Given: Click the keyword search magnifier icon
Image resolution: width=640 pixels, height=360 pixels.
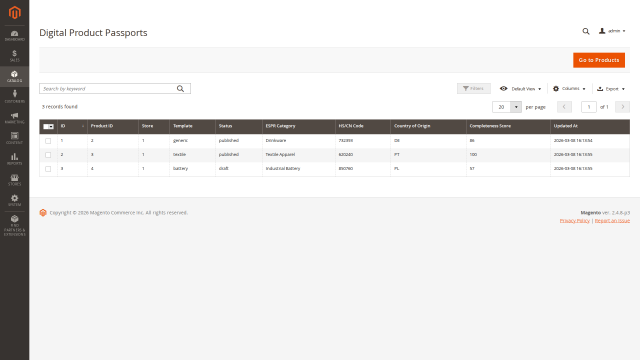Looking at the screenshot, I should point(180,89).
